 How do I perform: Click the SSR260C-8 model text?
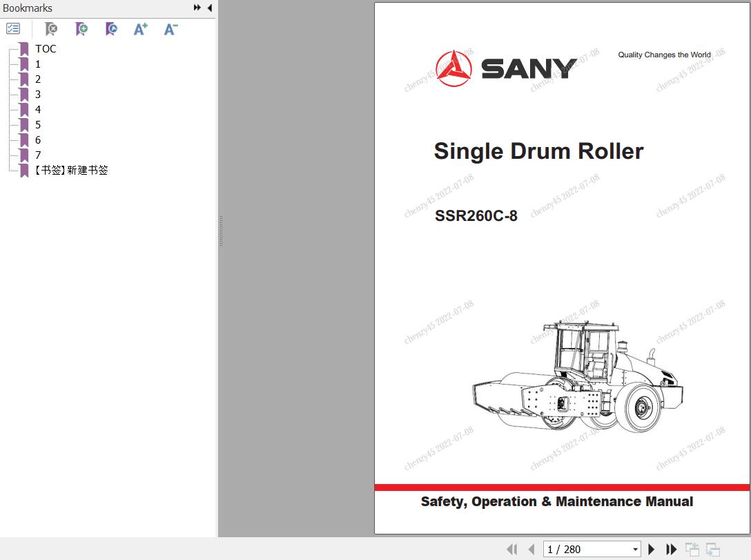(x=476, y=216)
